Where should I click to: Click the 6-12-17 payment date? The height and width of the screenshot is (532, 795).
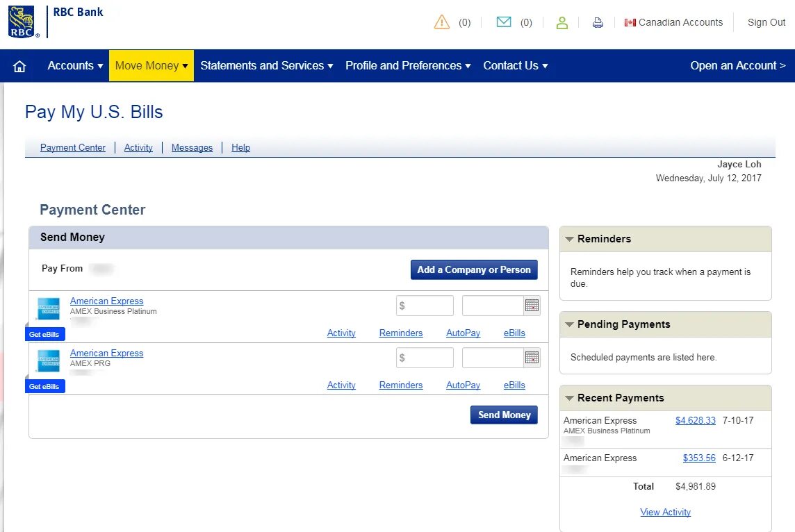(738, 458)
